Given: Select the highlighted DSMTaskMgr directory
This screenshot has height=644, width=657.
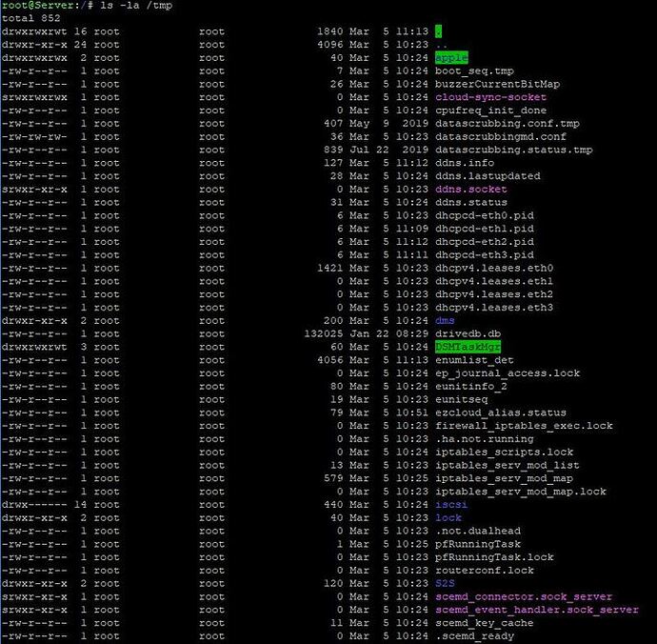Looking at the screenshot, I should [468, 347].
